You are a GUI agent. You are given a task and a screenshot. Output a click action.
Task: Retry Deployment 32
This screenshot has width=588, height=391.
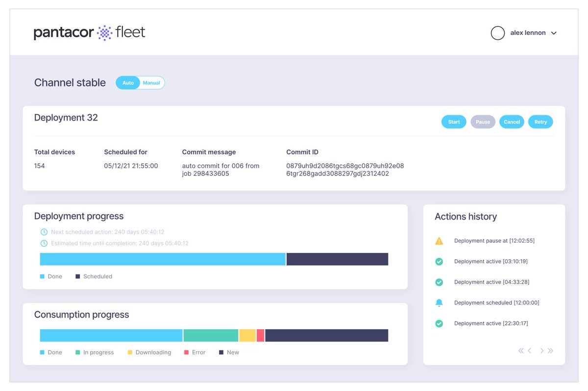coord(540,122)
